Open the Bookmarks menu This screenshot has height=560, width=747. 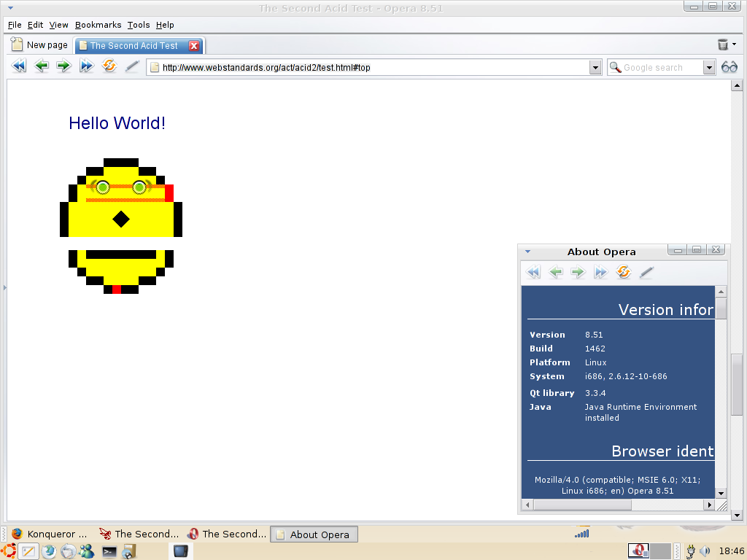[98, 25]
